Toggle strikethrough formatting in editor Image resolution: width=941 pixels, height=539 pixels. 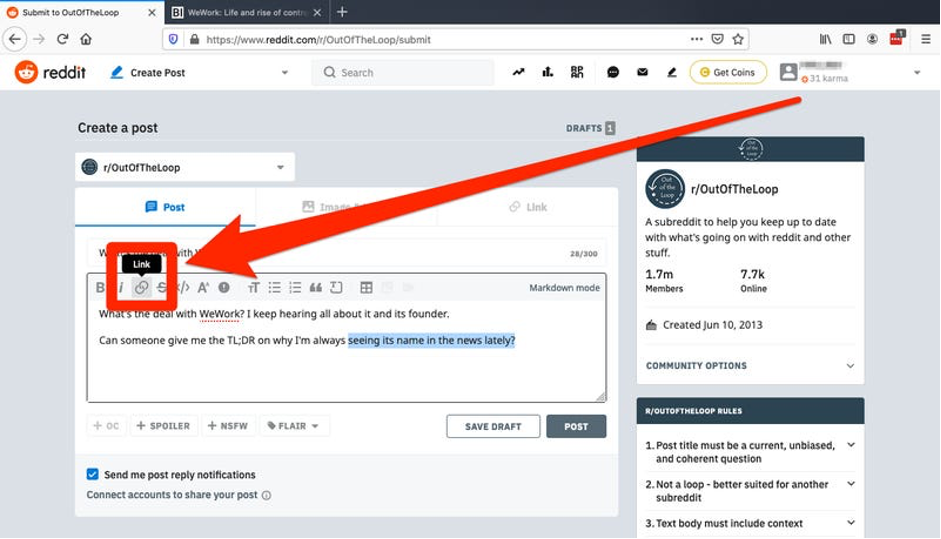[x=162, y=288]
